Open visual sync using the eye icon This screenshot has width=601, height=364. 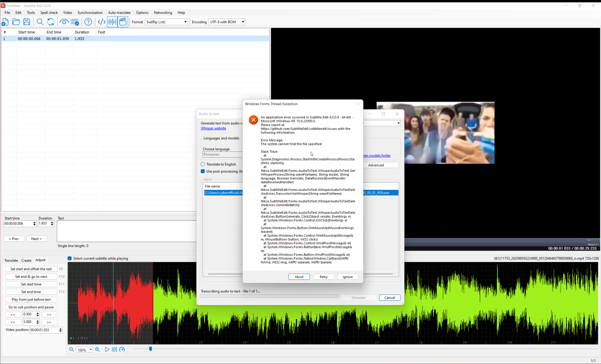point(64,22)
